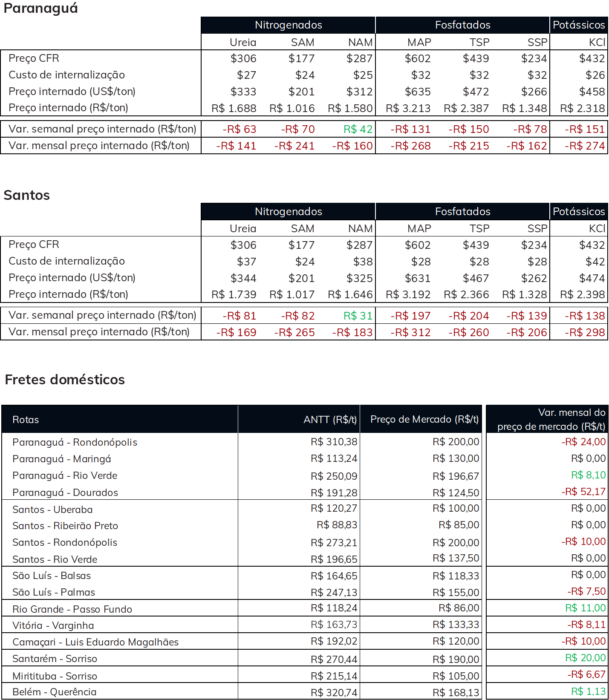Select monthly variation R$ 20,00

(x=586, y=658)
